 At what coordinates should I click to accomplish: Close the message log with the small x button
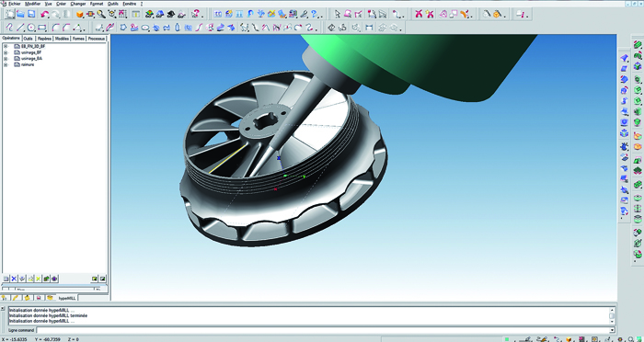tap(4, 309)
